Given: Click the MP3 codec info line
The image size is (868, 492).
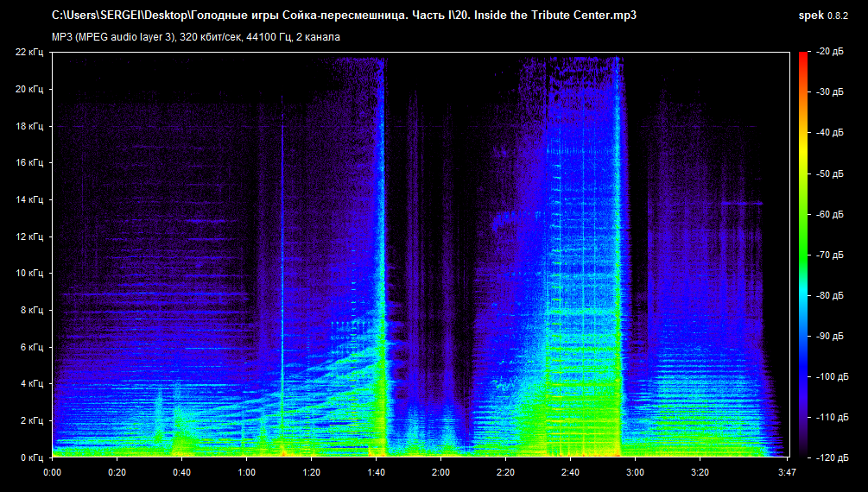Looking at the screenshot, I should click(x=195, y=37).
